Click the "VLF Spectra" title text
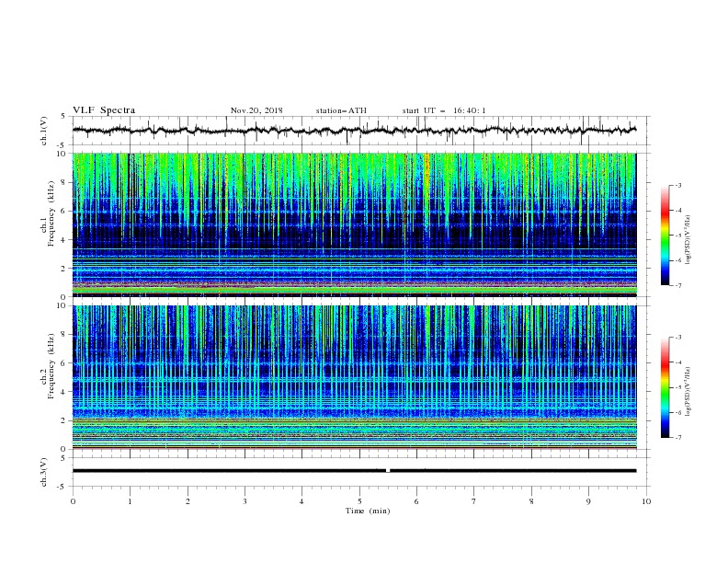The image size is (728, 563). pos(104,110)
